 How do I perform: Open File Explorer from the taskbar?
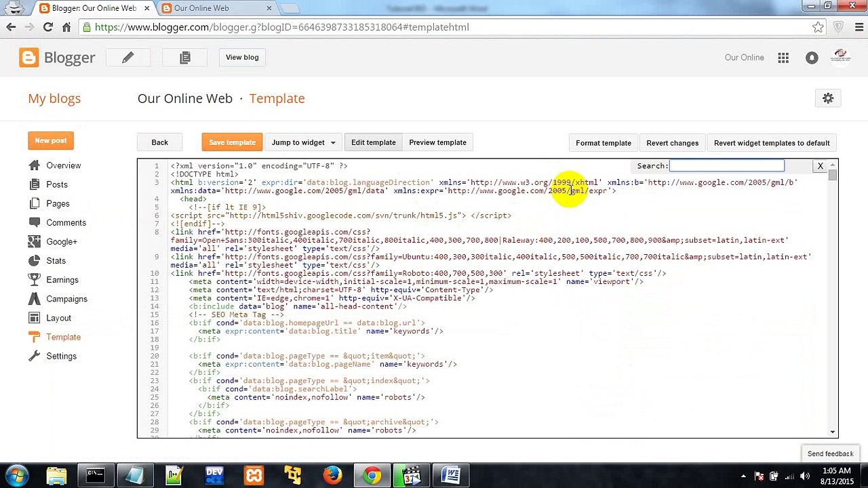pyautogui.click(x=56, y=476)
